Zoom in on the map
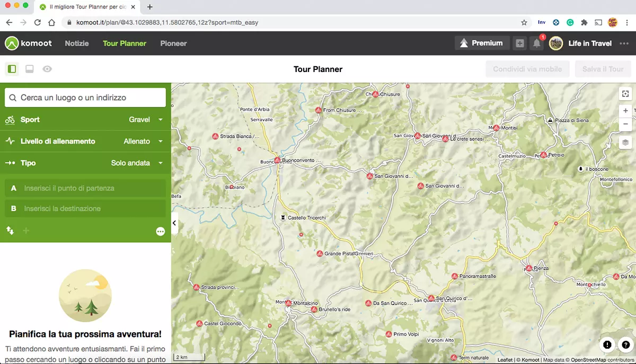This screenshot has width=636, height=364. point(625,111)
